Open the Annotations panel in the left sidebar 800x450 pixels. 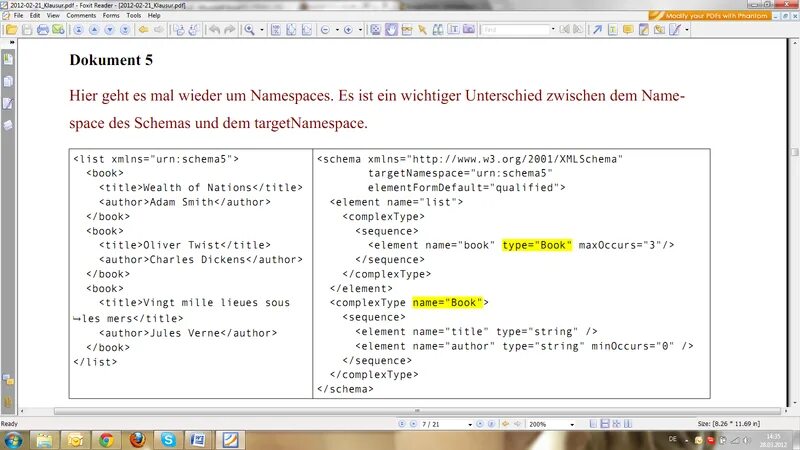tap(8, 103)
